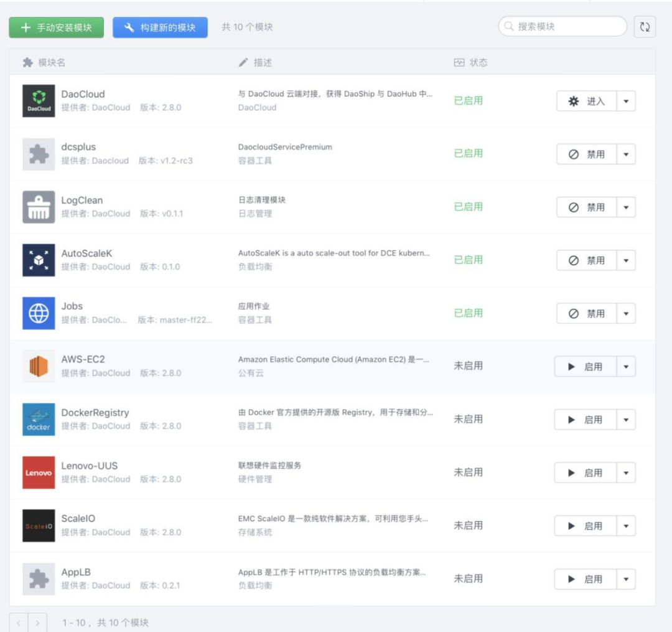The image size is (672, 632).
Task: Click the AutoScaleK module icon
Action: click(39, 260)
